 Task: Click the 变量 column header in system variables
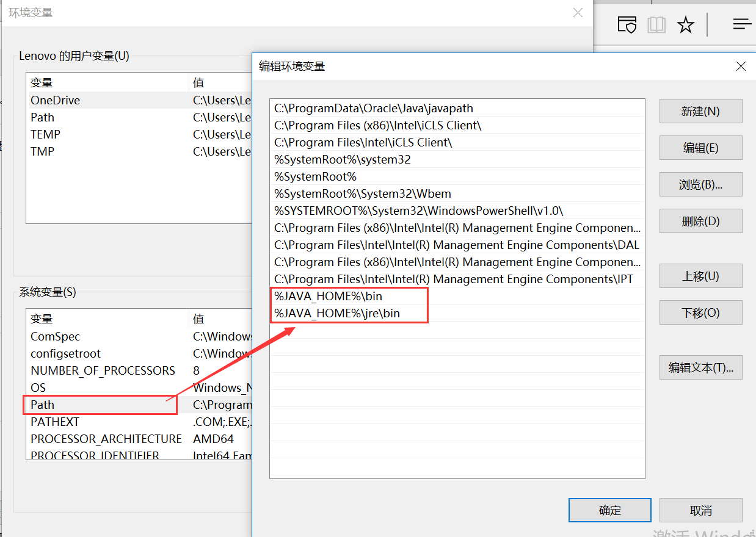[x=109, y=319]
